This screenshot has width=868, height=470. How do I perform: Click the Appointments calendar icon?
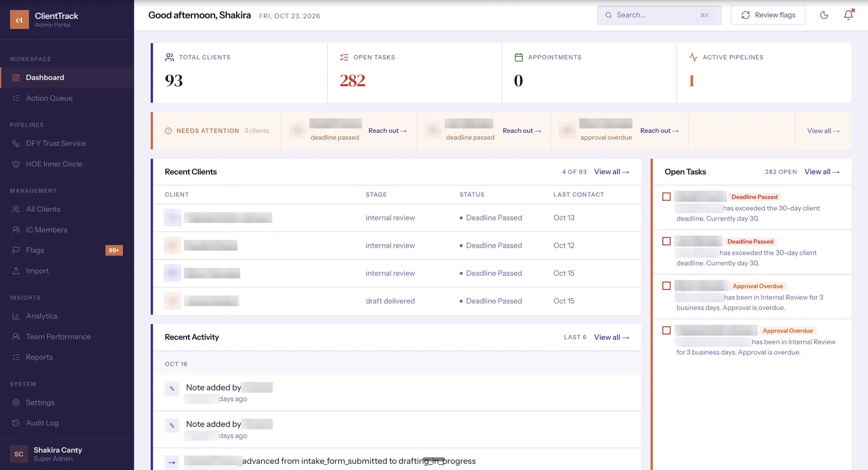519,57
